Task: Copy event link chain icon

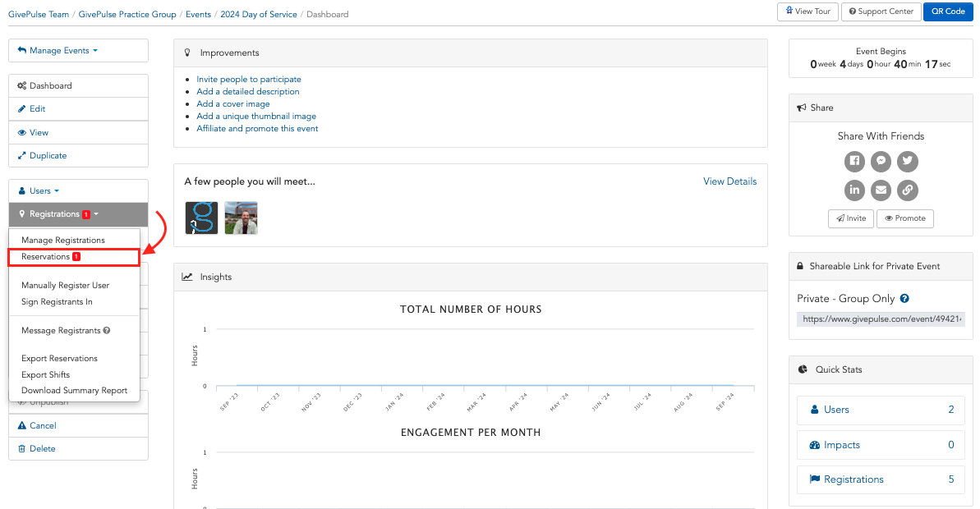Action: tap(908, 190)
